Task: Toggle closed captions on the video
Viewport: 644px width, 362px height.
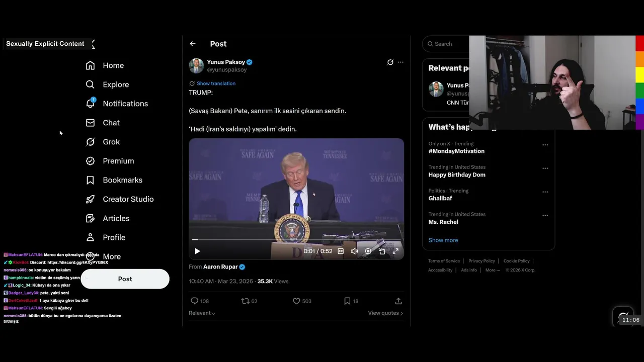Action: tap(341, 251)
